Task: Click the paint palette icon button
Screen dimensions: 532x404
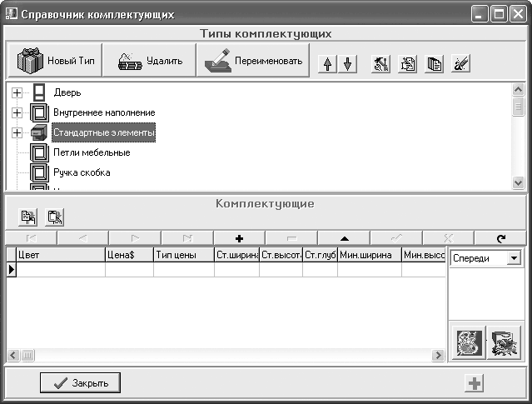Action: 470,343
